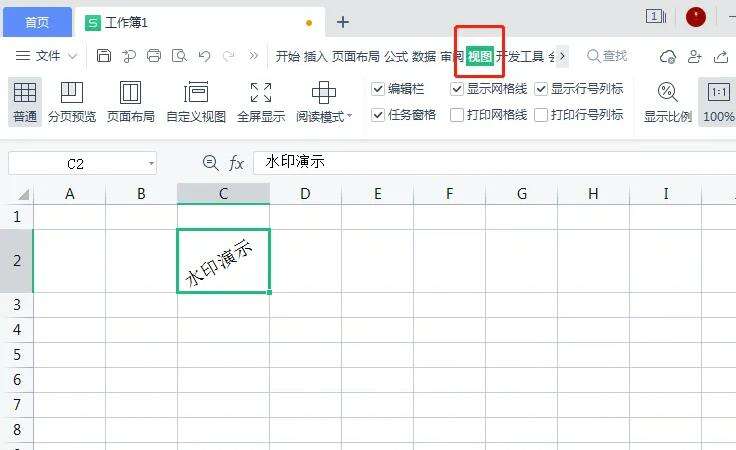Open the 页面布局 ribbon tab

pos(356,57)
